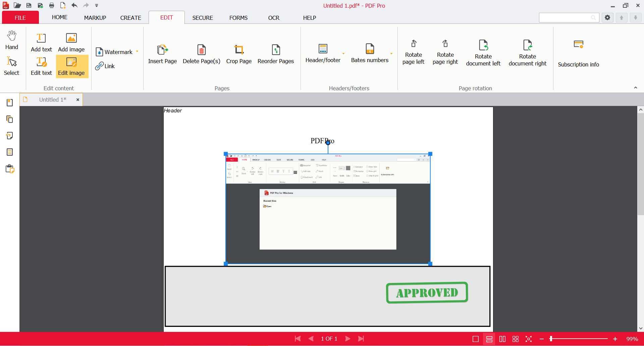644x346 pixels.
Task: Open the text list side panel below annotations
Action: pyautogui.click(x=10, y=152)
